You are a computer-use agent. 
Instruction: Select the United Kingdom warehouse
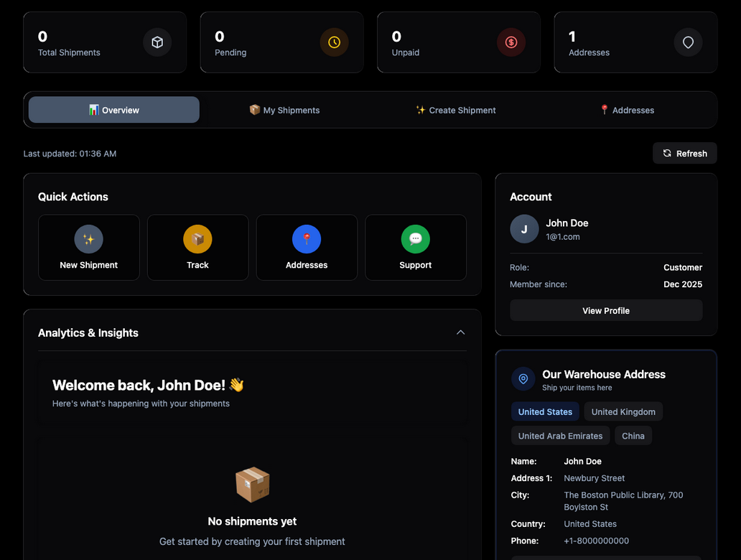coord(623,411)
